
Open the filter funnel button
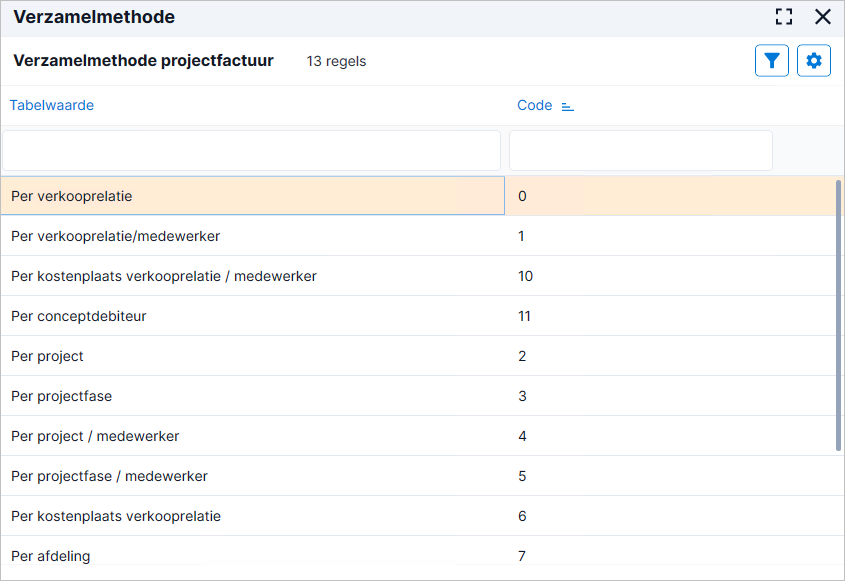tap(772, 61)
